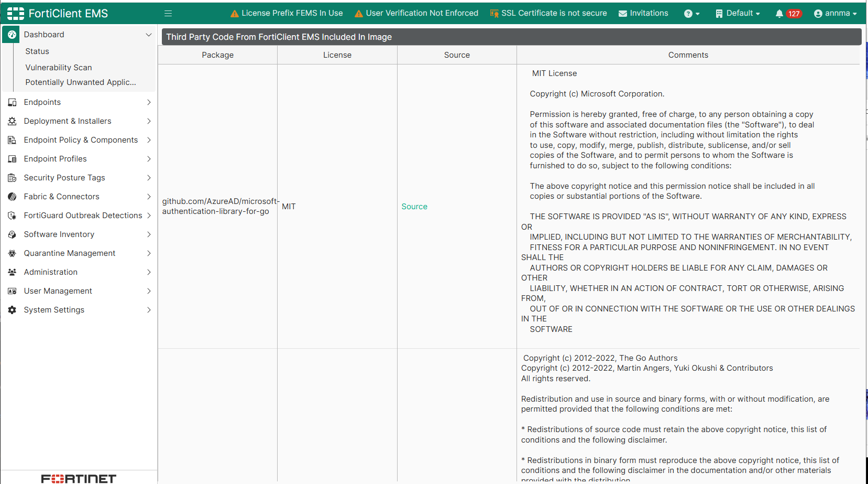This screenshot has height=484, width=868.
Task: Expand Endpoint Policy & Components chevron
Action: (149, 140)
